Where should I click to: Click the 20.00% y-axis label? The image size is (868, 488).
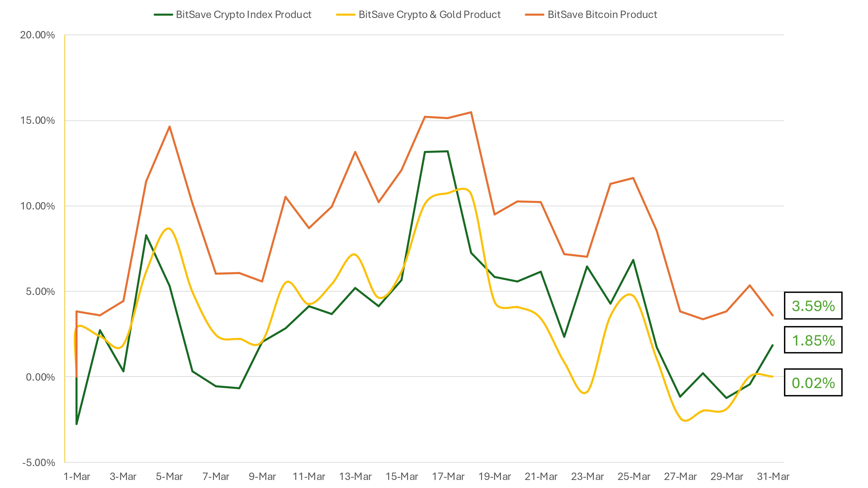[x=37, y=35]
